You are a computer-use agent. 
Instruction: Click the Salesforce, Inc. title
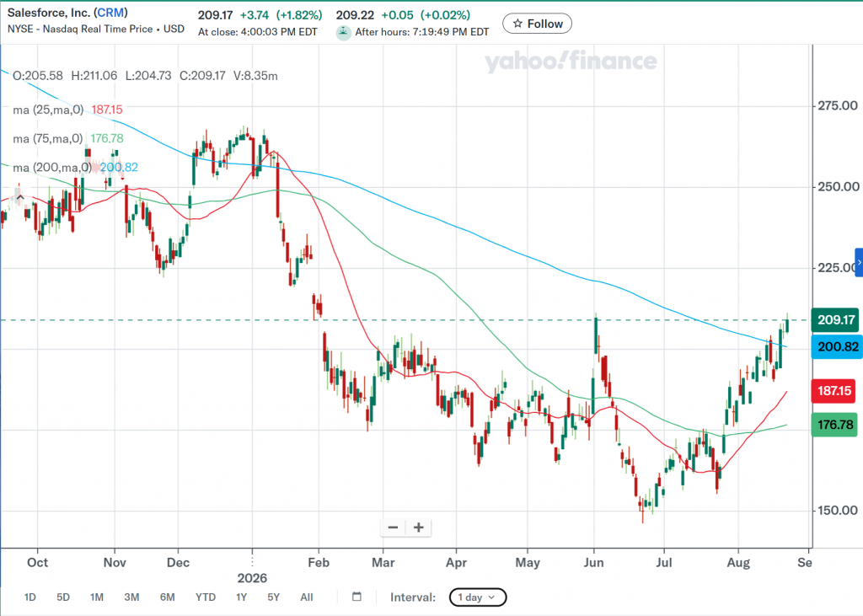49,13
